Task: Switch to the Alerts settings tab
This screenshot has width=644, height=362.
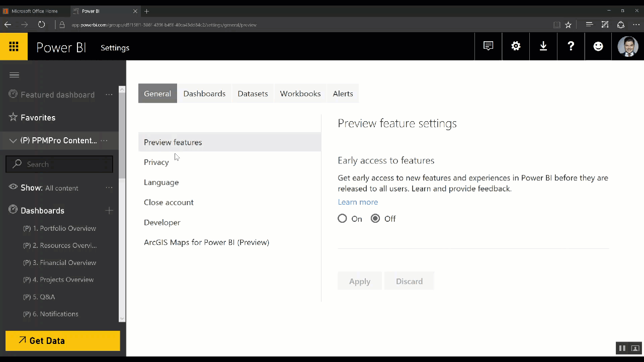Action: point(343,94)
